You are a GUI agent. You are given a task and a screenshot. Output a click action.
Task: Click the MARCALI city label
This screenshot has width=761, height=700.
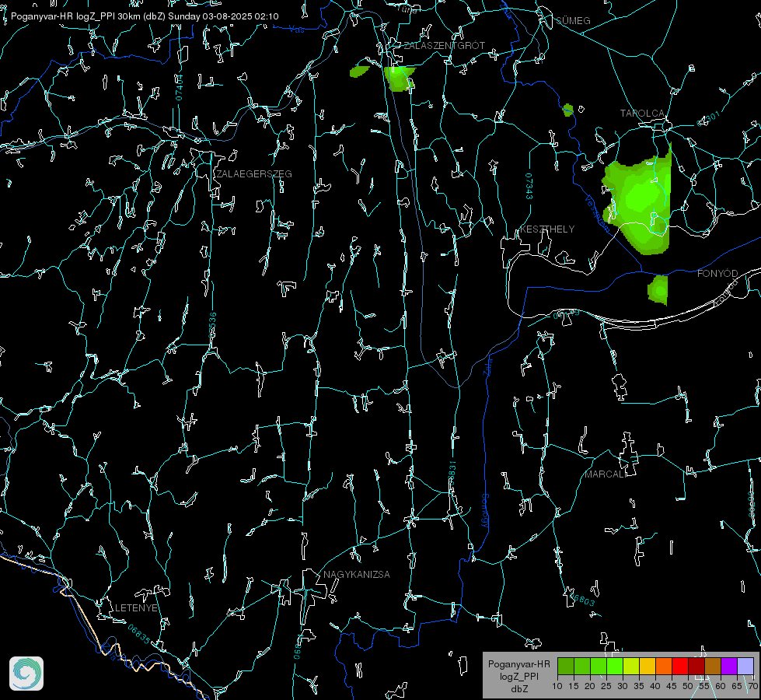pos(606,474)
